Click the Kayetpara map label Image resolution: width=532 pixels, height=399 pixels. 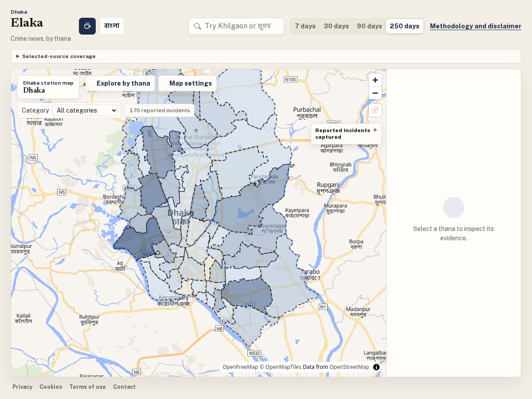tap(297, 213)
